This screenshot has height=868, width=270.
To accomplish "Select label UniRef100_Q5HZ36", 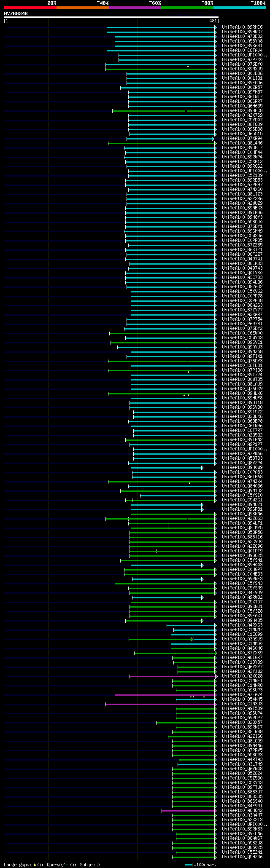I will 242,857.
